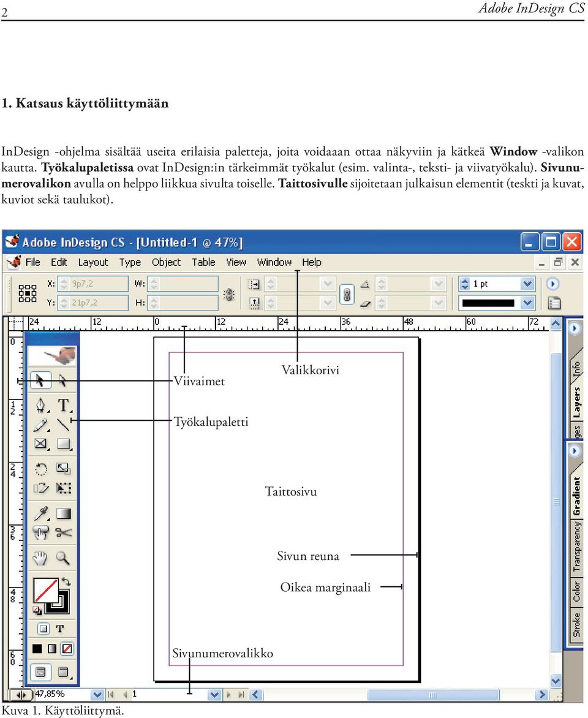The width and height of the screenshot is (588, 718).
Task: Select the Gradient tool in the toolbox
Action: [64, 514]
